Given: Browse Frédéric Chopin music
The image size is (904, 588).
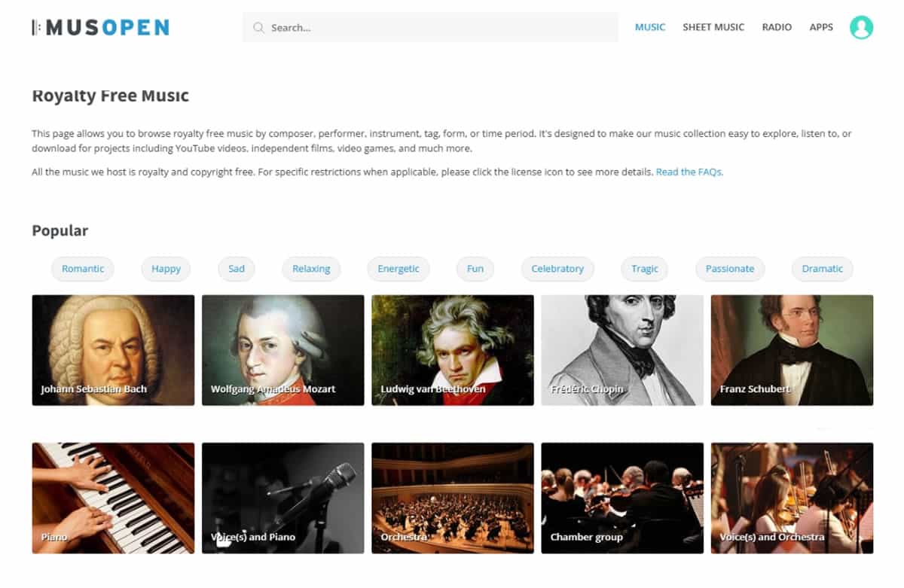Looking at the screenshot, I should coord(622,350).
